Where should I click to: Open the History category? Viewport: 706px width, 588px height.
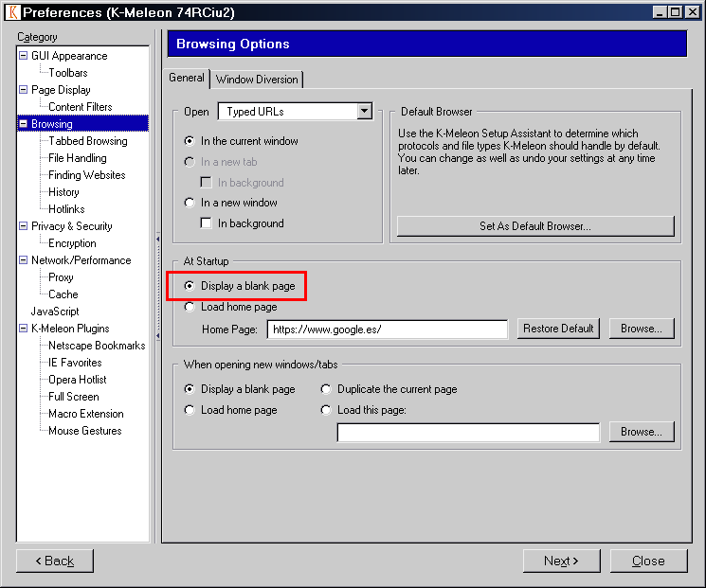(63, 192)
